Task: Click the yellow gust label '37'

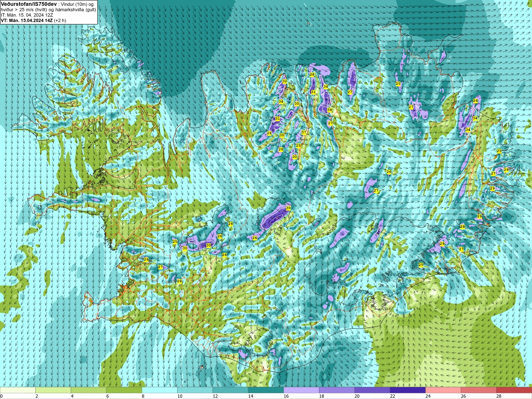Action: point(304,133)
